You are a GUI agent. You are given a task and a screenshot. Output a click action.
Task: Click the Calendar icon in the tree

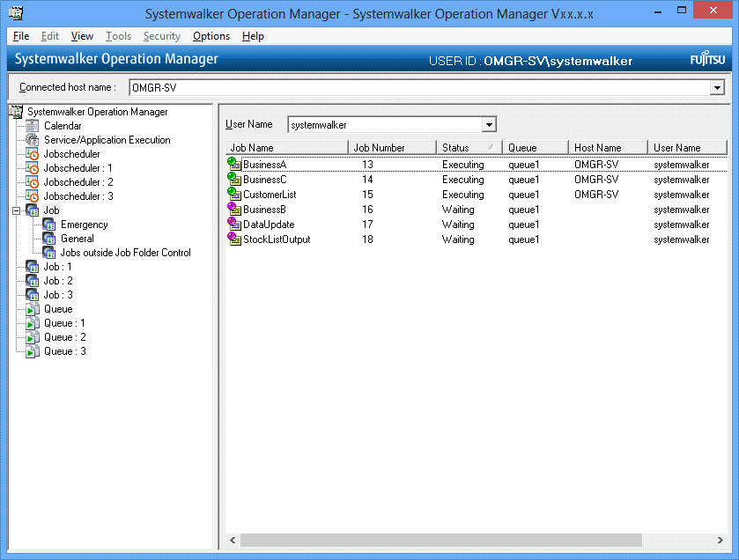(x=33, y=126)
